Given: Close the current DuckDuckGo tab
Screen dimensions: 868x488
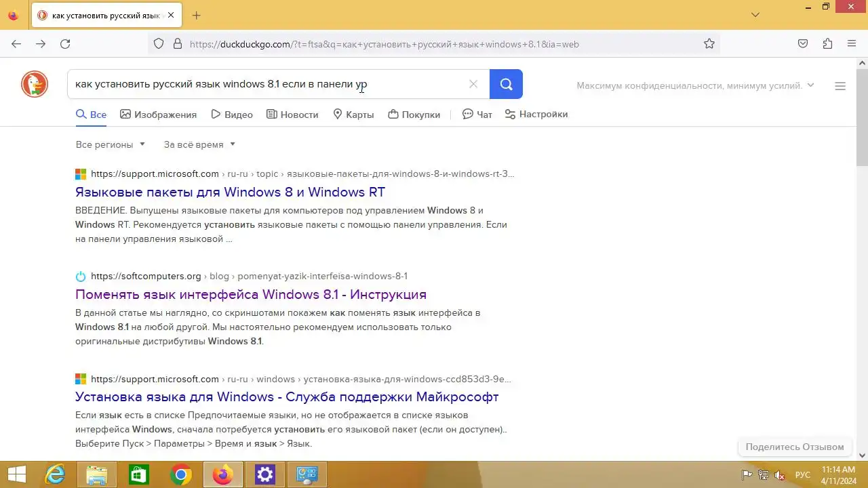Looking at the screenshot, I should click(170, 15).
